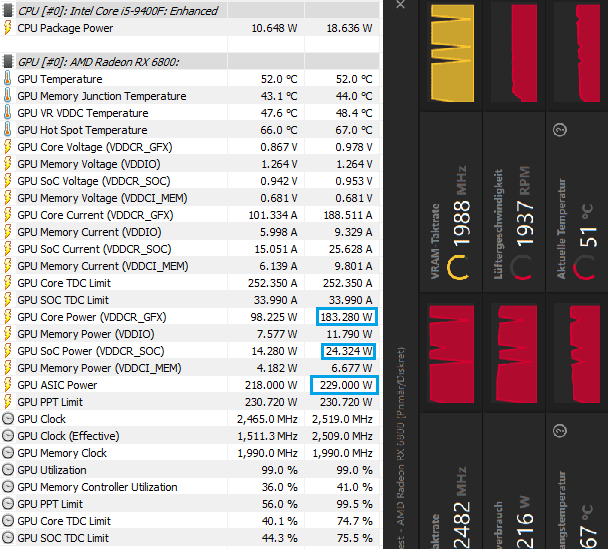Click the Aktuelle Temperatur circular gauge
The image size is (608, 549).
click(x=584, y=267)
